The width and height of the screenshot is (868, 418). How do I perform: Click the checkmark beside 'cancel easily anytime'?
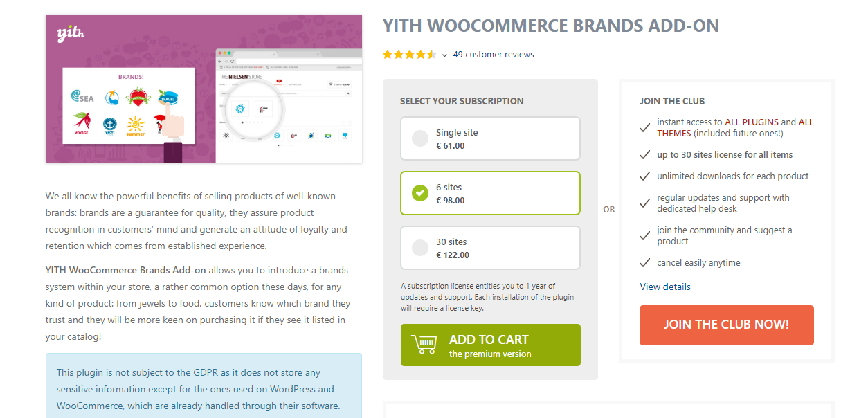click(x=644, y=264)
